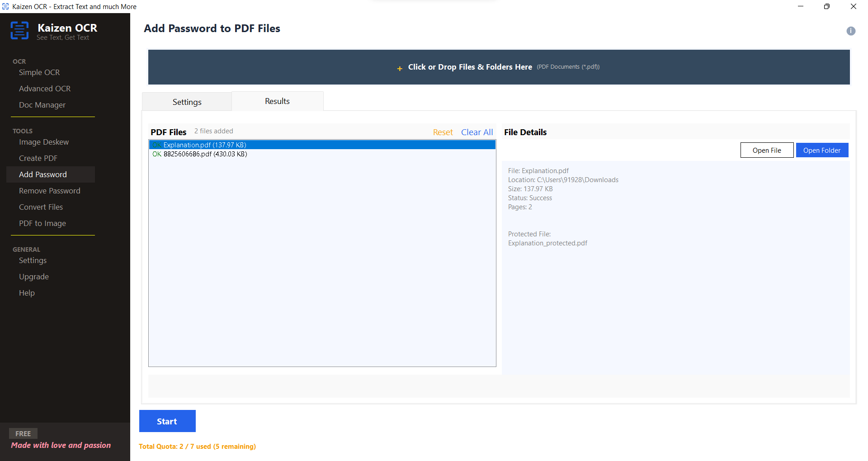868x461 pixels.
Task: Switch to the Results tab
Action: pyautogui.click(x=277, y=101)
